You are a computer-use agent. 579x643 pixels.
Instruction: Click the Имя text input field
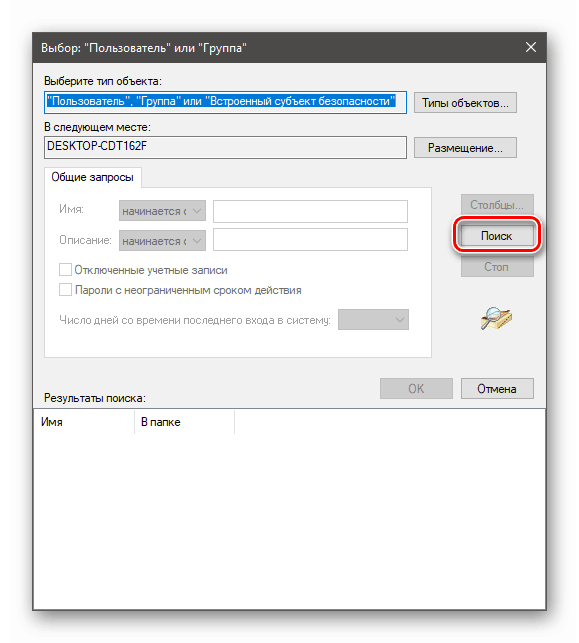click(310, 211)
